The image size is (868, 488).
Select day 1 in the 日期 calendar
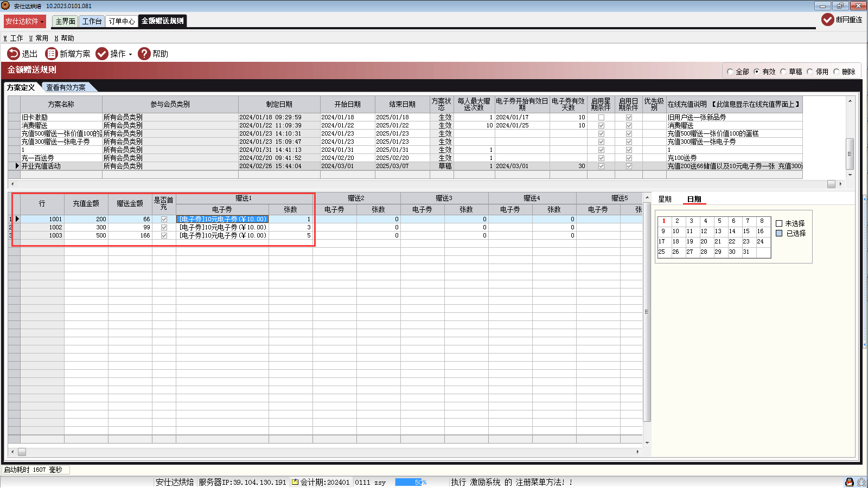[x=664, y=221]
